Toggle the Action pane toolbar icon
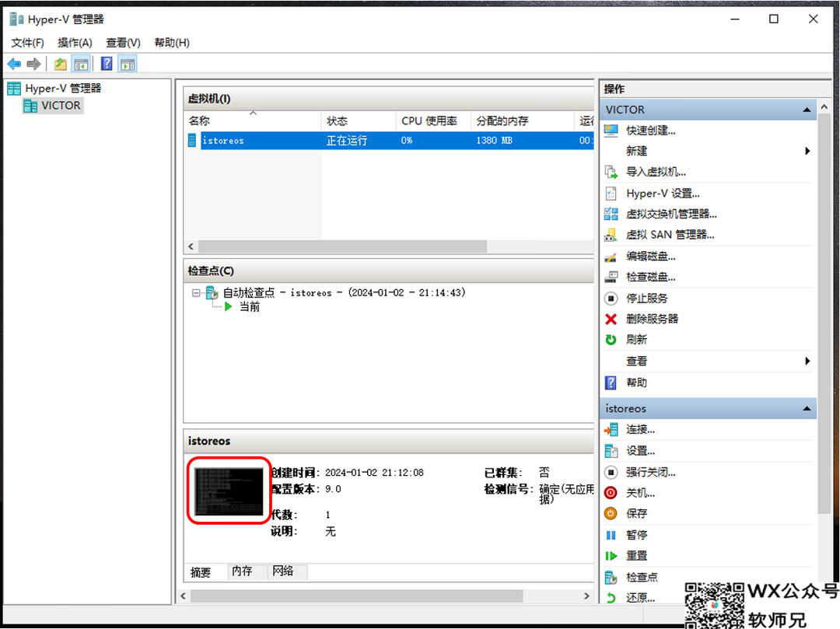 [128, 65]
